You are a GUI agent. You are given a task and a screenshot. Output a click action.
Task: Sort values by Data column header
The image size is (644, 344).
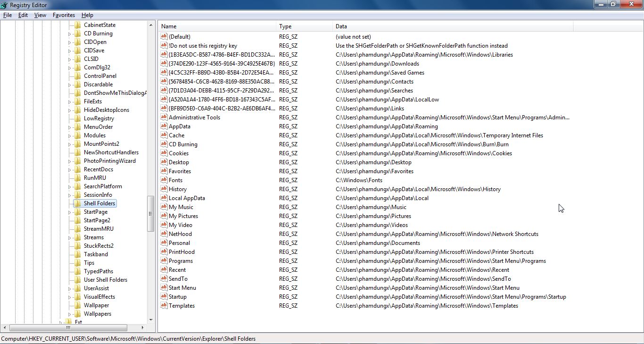pos(453,26)
